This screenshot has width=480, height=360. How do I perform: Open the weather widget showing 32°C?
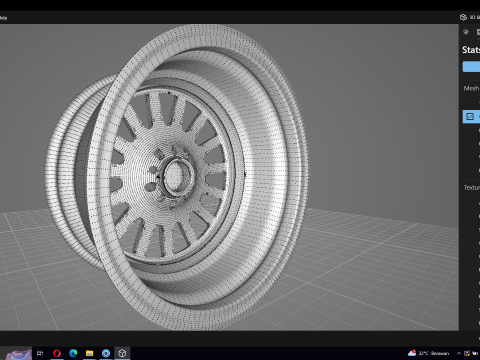point(428,353)
